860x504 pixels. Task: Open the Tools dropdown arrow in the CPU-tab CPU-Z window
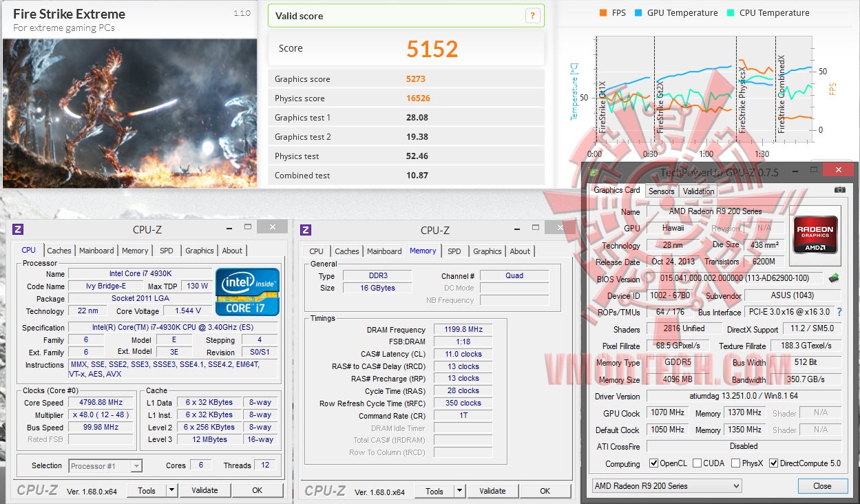[x=171, y=491]
